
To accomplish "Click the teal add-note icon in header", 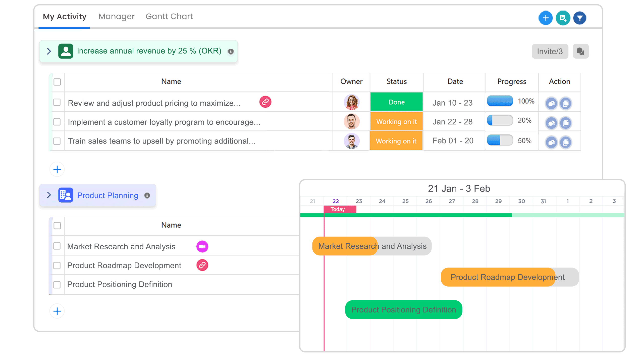I will pos(563,18).
